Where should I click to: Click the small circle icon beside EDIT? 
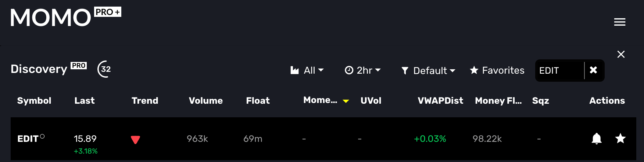click(42, 136)
